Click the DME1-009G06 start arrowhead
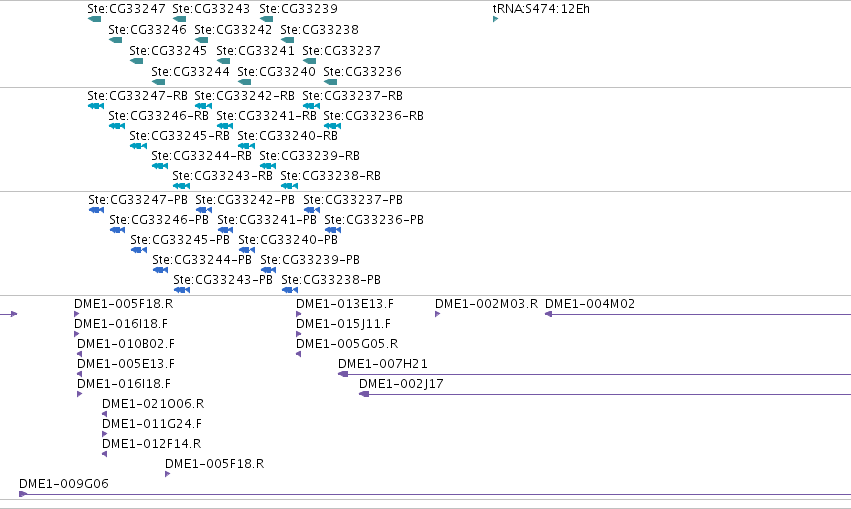This screenshot has width=851, height=509. [x=23, y=494]
